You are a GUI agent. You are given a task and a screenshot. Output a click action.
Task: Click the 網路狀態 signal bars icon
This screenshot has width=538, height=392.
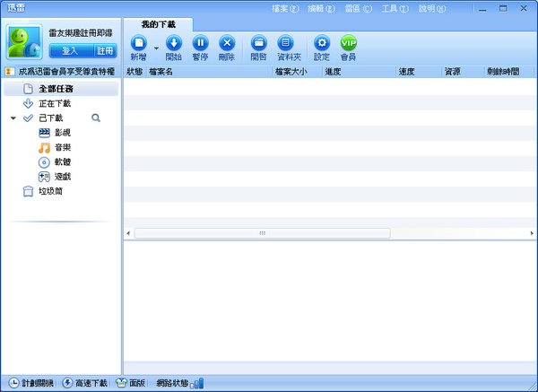tap(197, 383)
